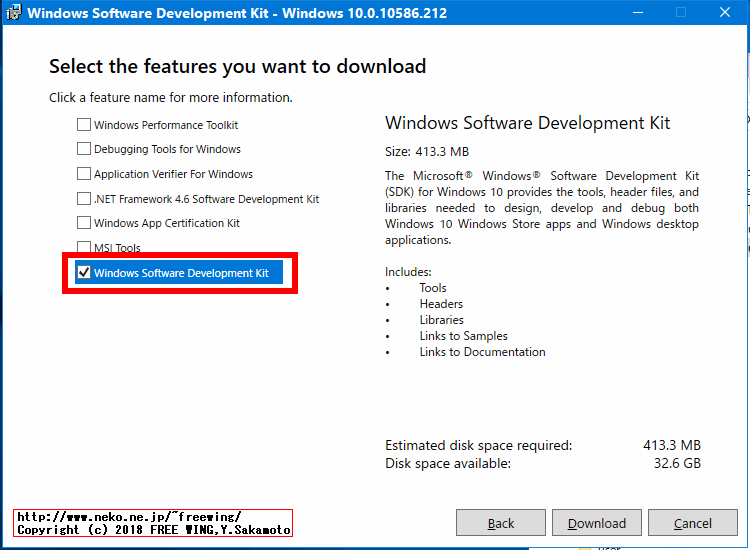Screen dimensions: 750x550
Task: Enable Debugging Tools for Windows checkbox
Action: point(84,149)
